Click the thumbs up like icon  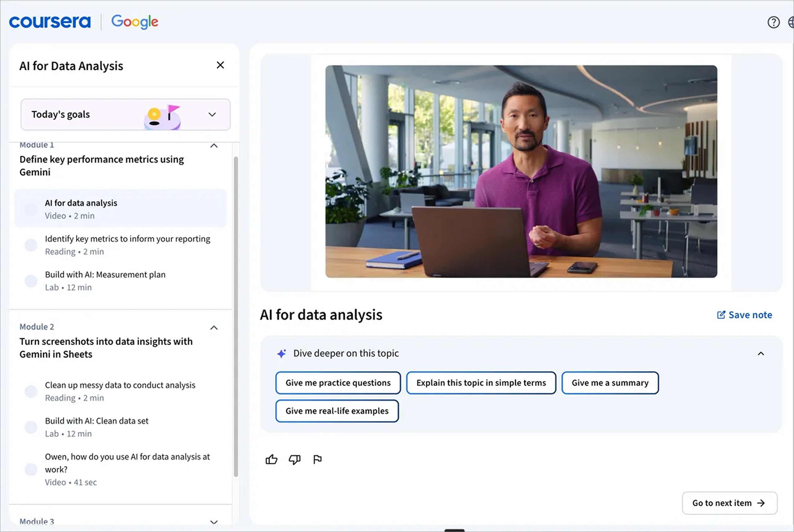tap(271, 459)
